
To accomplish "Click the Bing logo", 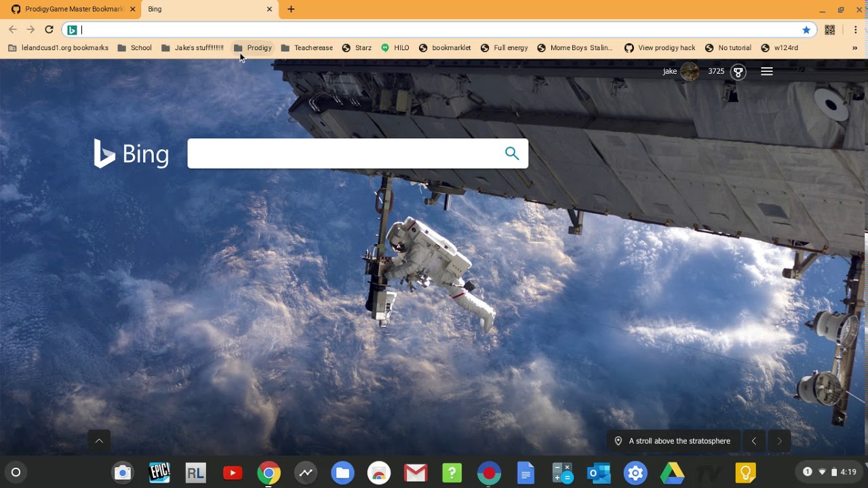I will click(131, 154).
